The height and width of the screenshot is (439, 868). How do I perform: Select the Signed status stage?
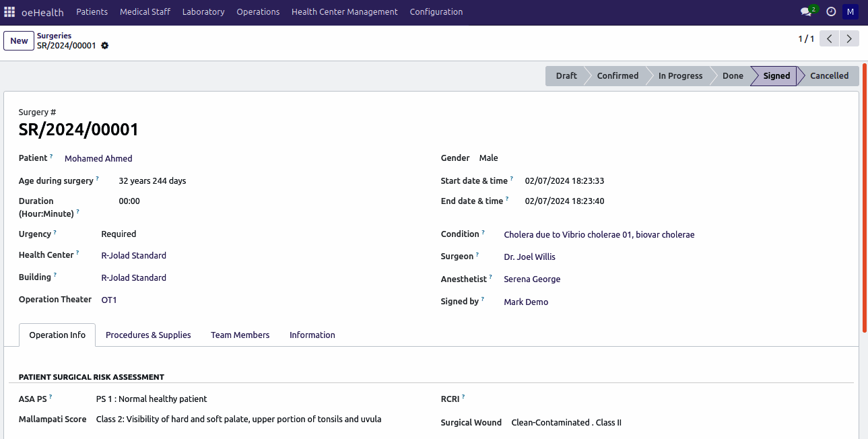(x=776, y=76)
